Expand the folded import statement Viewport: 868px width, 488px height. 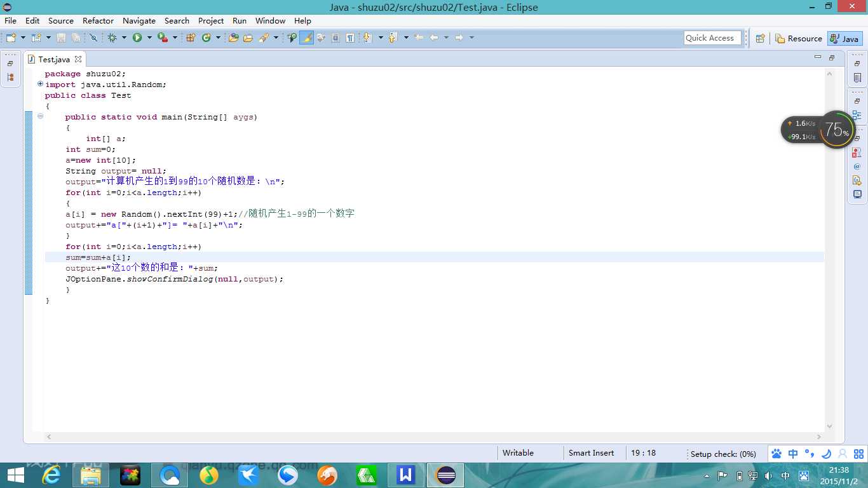(x=40, y=84)
